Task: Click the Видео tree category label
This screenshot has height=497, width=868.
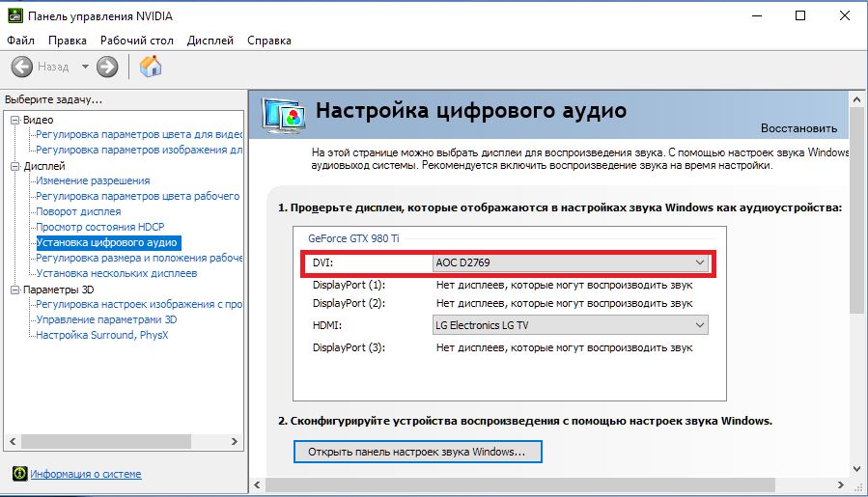Action: 39,120
